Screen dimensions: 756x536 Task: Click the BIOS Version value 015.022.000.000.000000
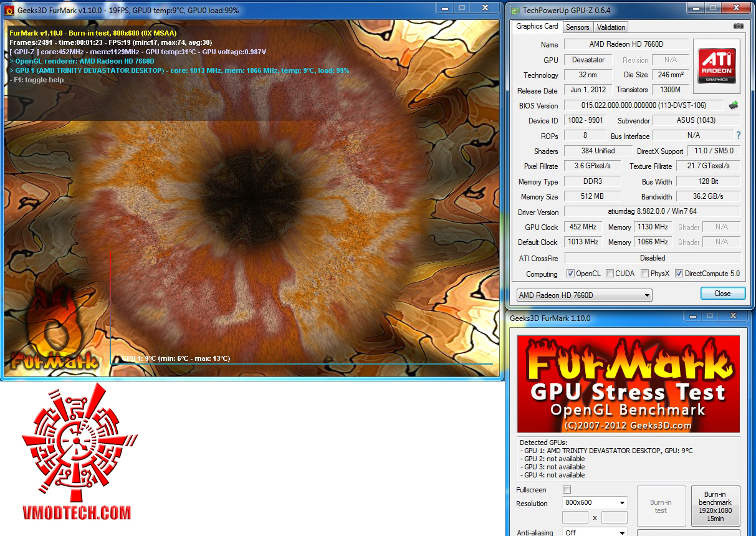click(x=644, y=105)
